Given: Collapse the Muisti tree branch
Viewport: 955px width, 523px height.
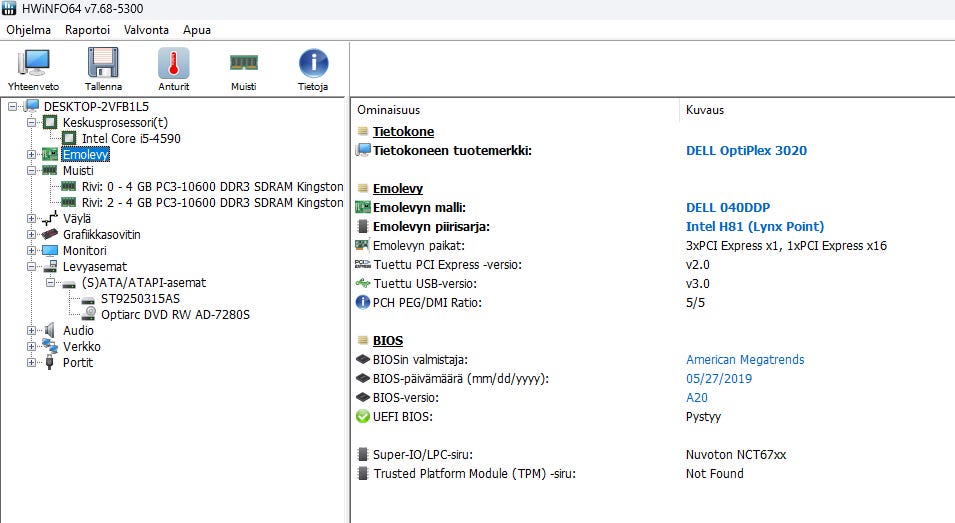Looking at the screenshot, I should click(x=31, y=170).
